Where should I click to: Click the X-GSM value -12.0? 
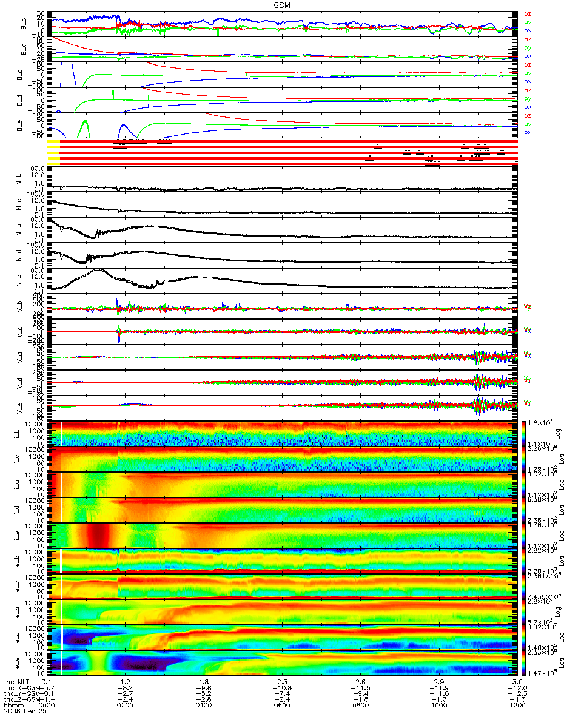coord(517,687)
